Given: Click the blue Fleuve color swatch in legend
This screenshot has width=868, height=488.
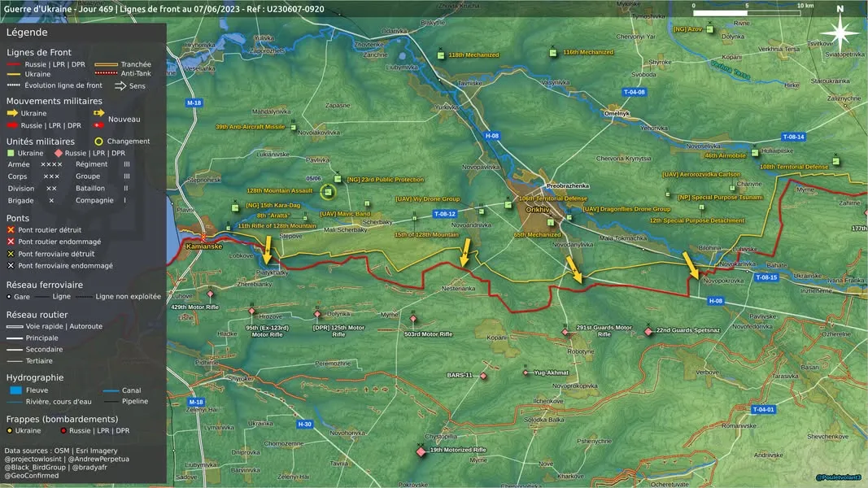Looking at the screenshot, I should click(16, 390).
